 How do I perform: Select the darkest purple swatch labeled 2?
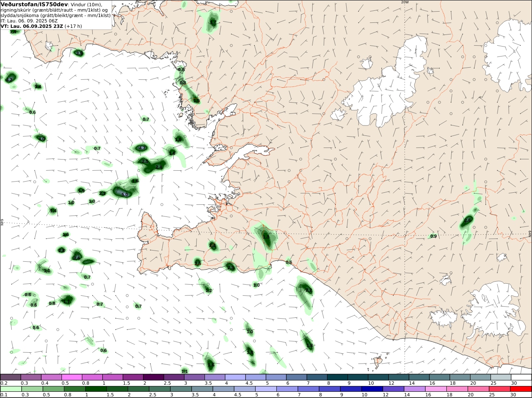click(x=153, y=377)
